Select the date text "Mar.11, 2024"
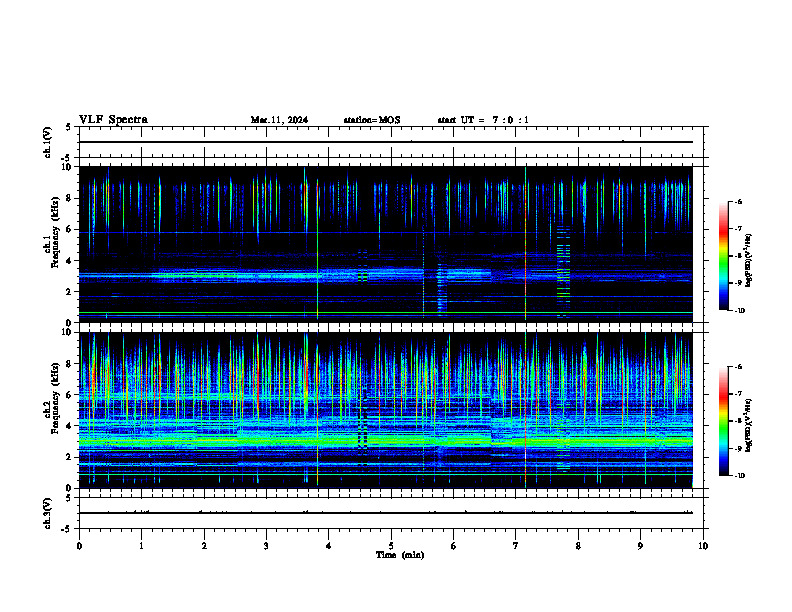 click(x=279, y=120)
